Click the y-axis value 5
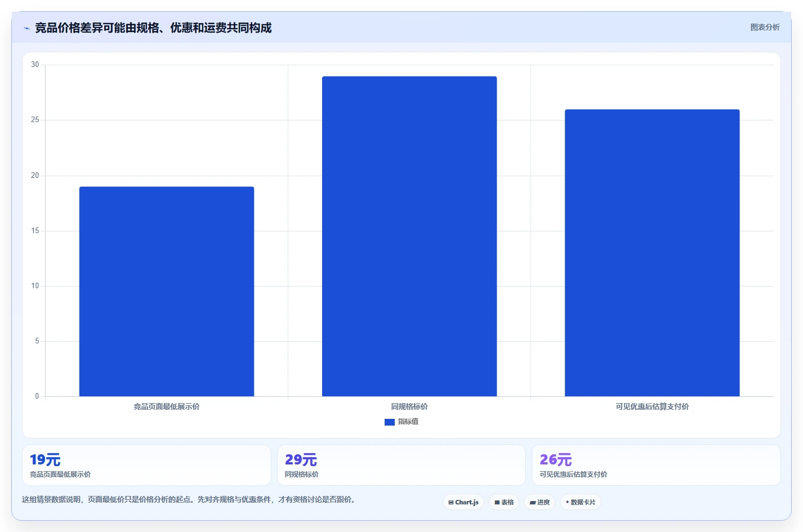The width and height of the screenshot is (803, 532). [x=37, y=341]
